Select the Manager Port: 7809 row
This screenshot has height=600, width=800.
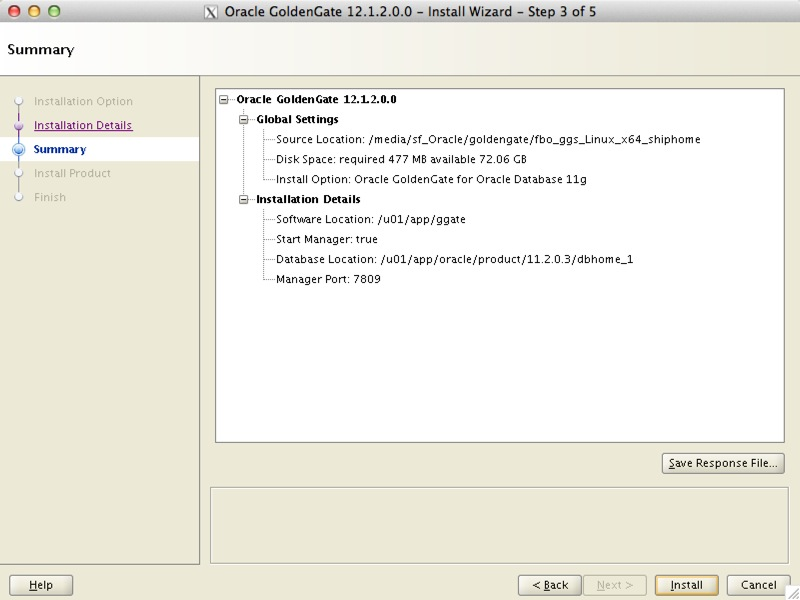point(328,279)
